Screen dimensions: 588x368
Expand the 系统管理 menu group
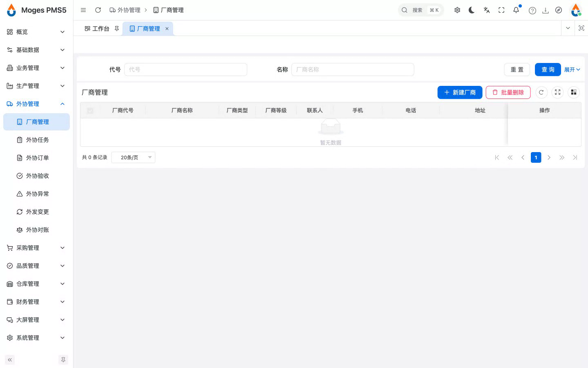click(36, 338)
